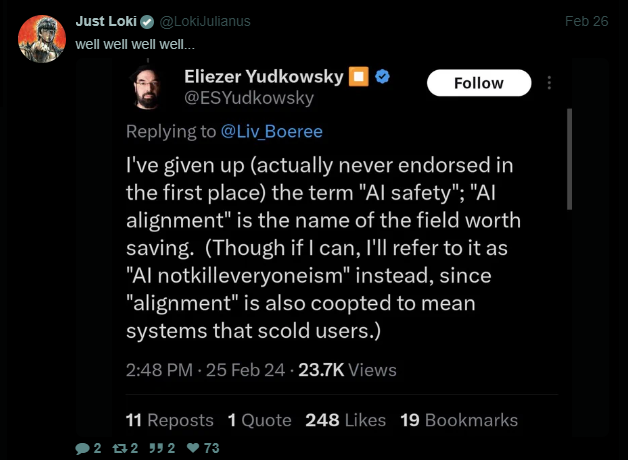Click the orange square badge by Yudkowsky's name

358,77
